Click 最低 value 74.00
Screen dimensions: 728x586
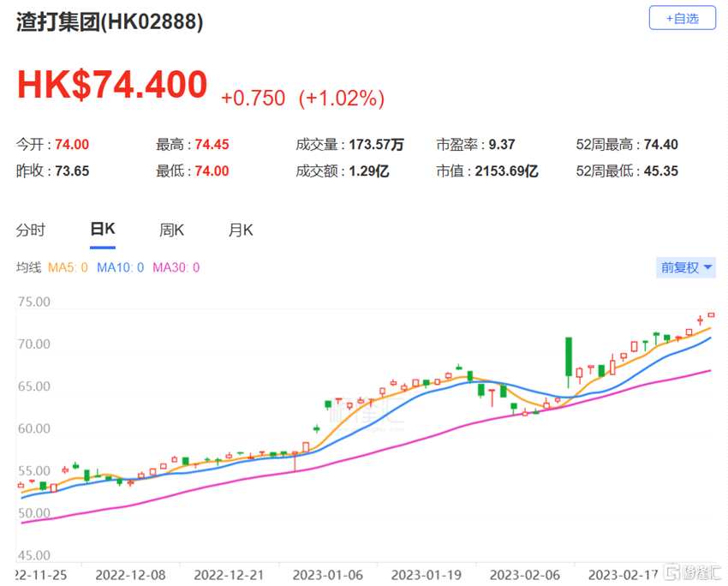[x=212, y=170]
